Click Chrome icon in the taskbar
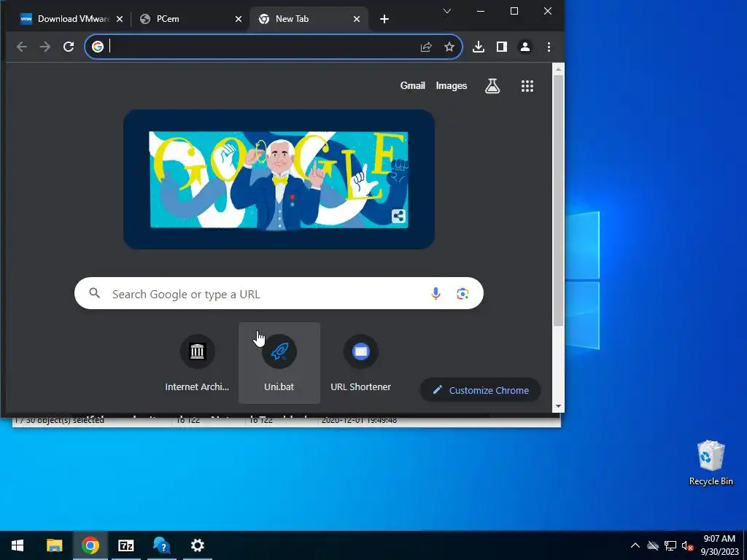This screenshot has height=560, width=747. coord(90,545)
